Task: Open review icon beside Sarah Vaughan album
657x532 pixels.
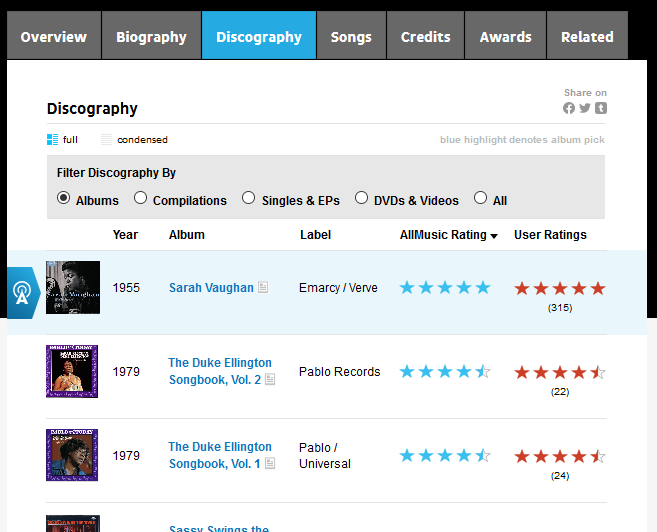Action: [263, 288]
